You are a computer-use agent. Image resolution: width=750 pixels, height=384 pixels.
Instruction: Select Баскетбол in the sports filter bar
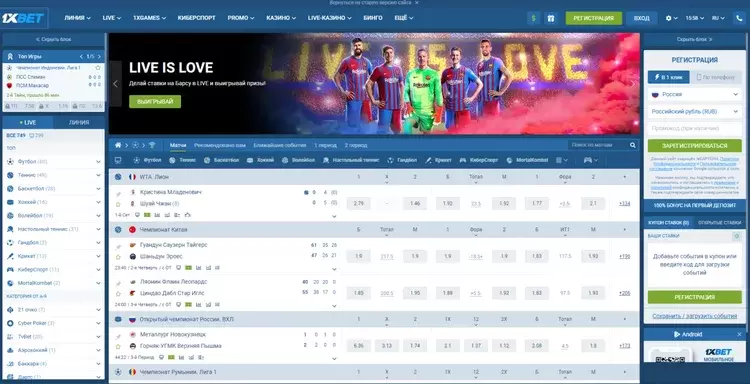[221, 160]
